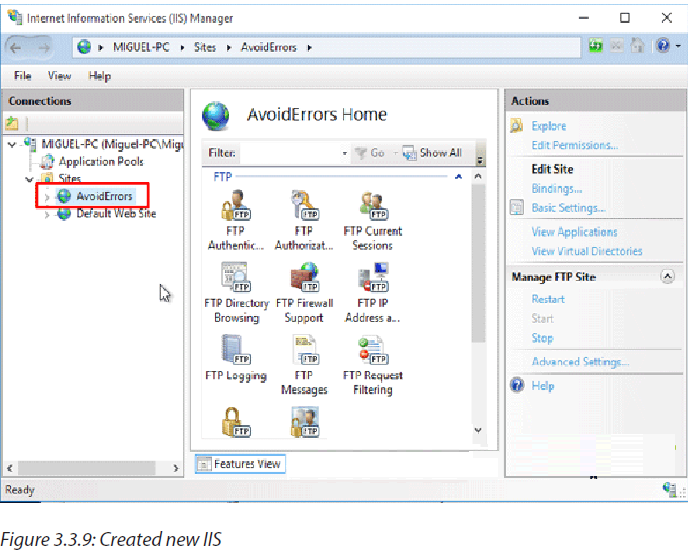Click the Filter text input field
Viewport: 699px width, 553px height.
[x=290, y=153]
